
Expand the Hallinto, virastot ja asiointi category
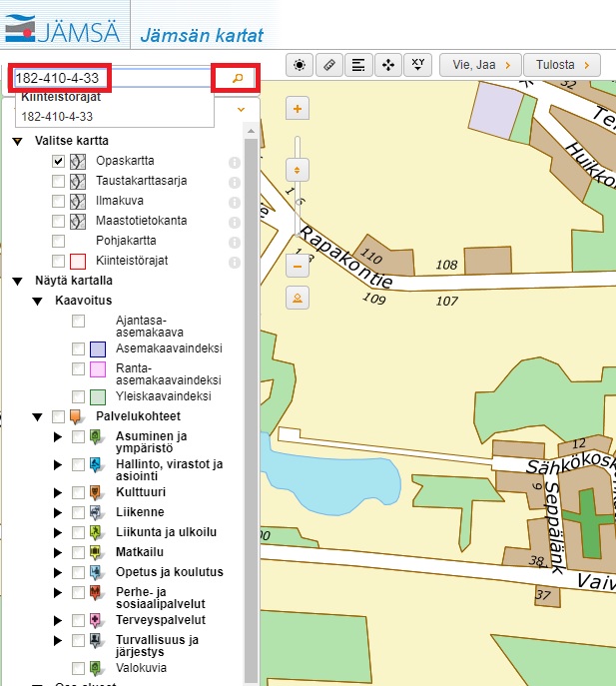58,464
